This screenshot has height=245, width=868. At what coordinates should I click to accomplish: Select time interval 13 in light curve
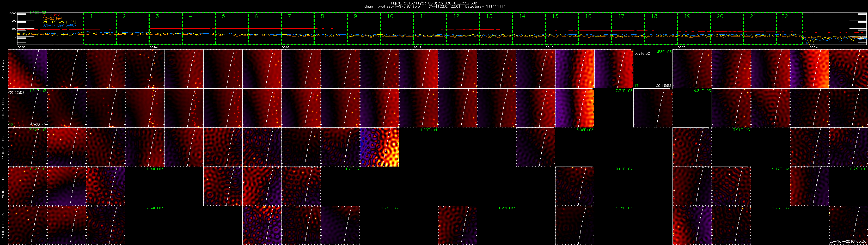pos(496,29)
